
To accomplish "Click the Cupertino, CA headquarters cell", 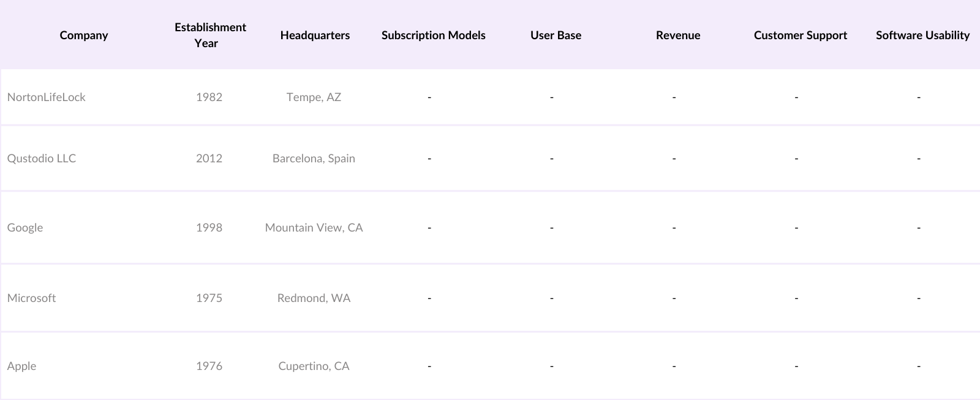I will point(314,366).
